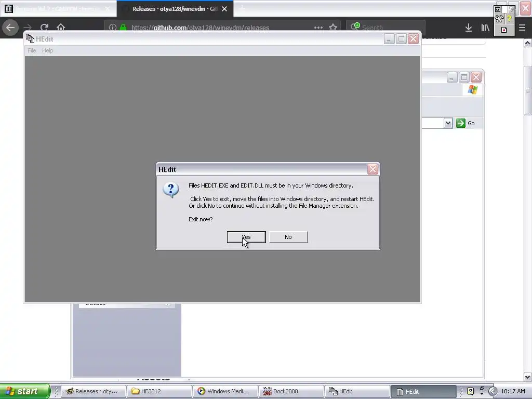Switch to Releases taskbar button
The image size is (532, 399).
point(94,391)
